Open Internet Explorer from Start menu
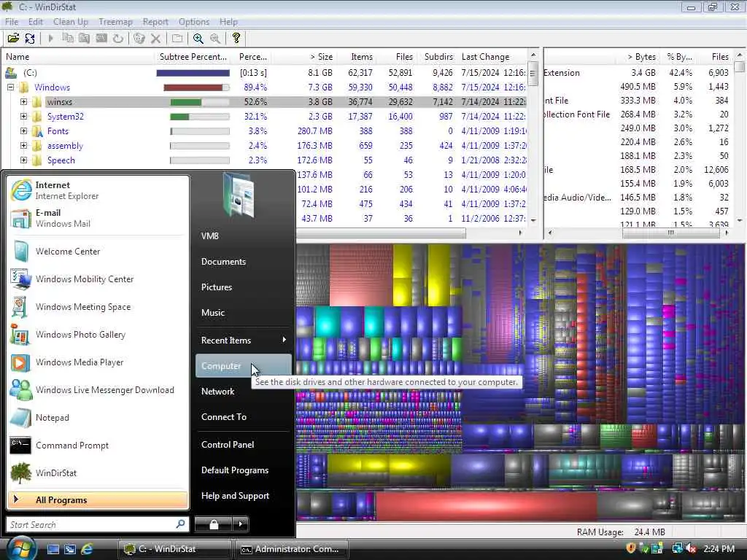Viewport: 747px width, 560px height. [98, 190]
